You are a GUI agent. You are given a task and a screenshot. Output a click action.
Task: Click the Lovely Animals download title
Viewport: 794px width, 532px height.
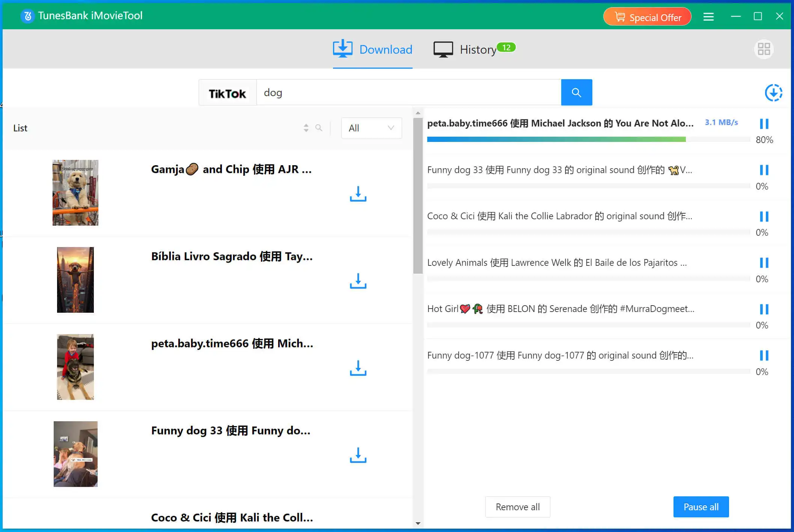(557, 262)
